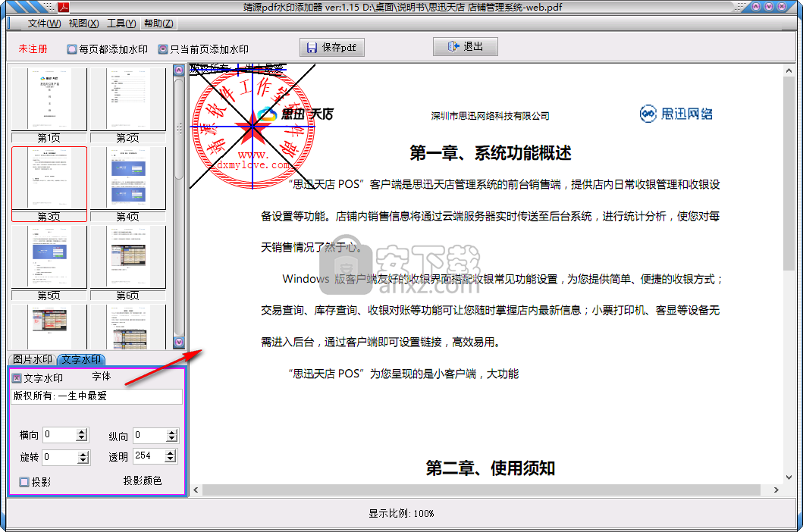This screenshot has width=803, height=532.
Task: Click the preview vertical scrollbar up arrow
Action: pos(789,70)
